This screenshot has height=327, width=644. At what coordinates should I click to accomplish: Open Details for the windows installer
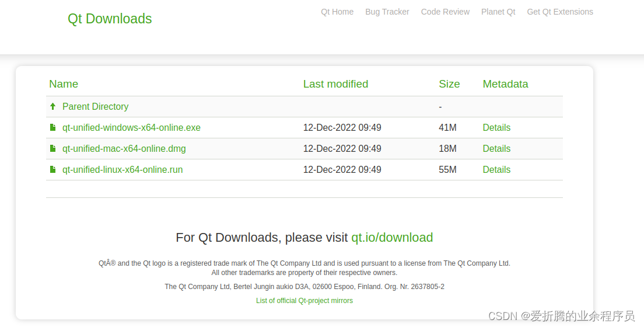(496, 127)
